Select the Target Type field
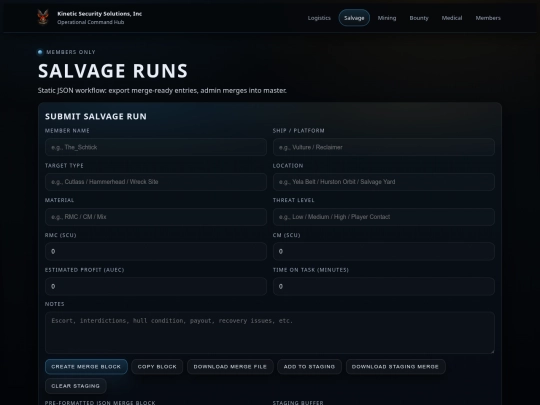The width and height of the screenshot is (540, 405). (156, 182)
